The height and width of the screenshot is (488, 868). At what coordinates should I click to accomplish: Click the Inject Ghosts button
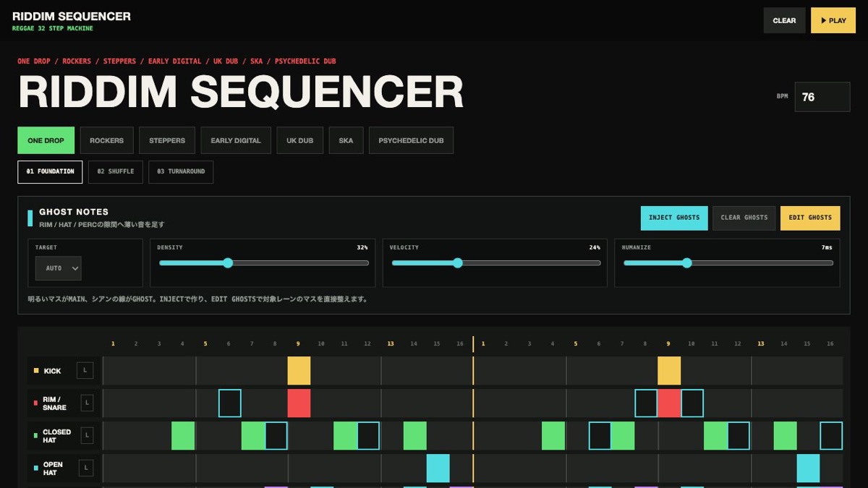pos(674,218)
